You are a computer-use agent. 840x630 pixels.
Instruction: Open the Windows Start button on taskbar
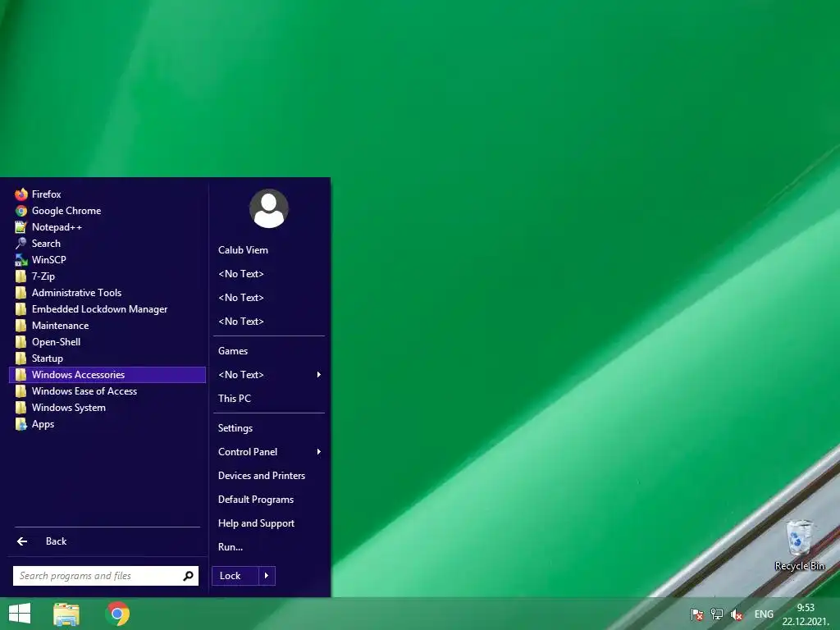pos(20,614)
